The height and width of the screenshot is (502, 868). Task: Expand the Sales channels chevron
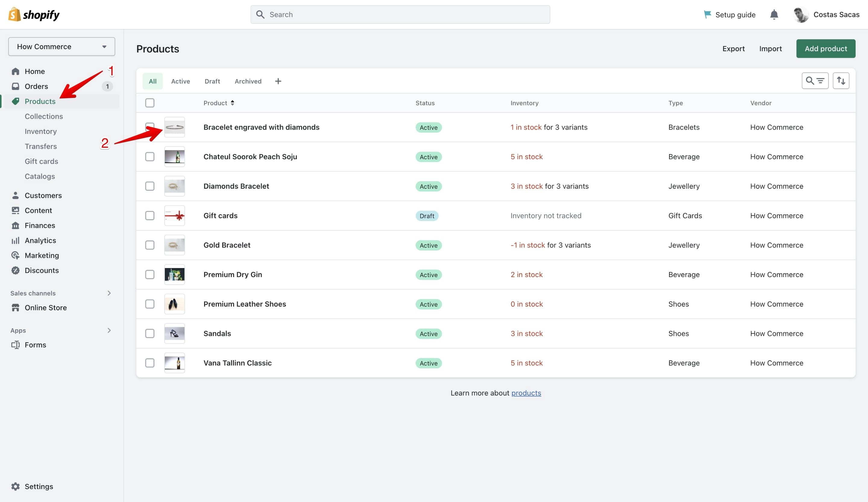point(109,293)
